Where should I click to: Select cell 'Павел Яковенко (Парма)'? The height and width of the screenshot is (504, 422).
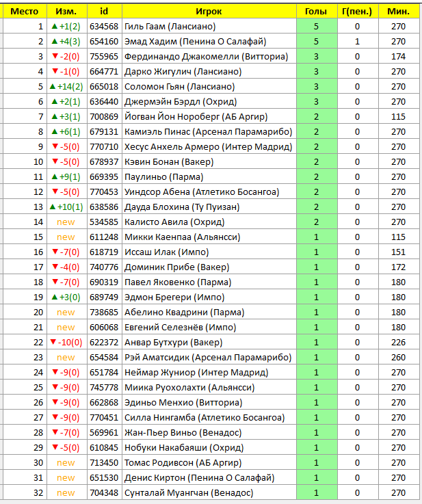pyautogui.click(x=209, y=282)
